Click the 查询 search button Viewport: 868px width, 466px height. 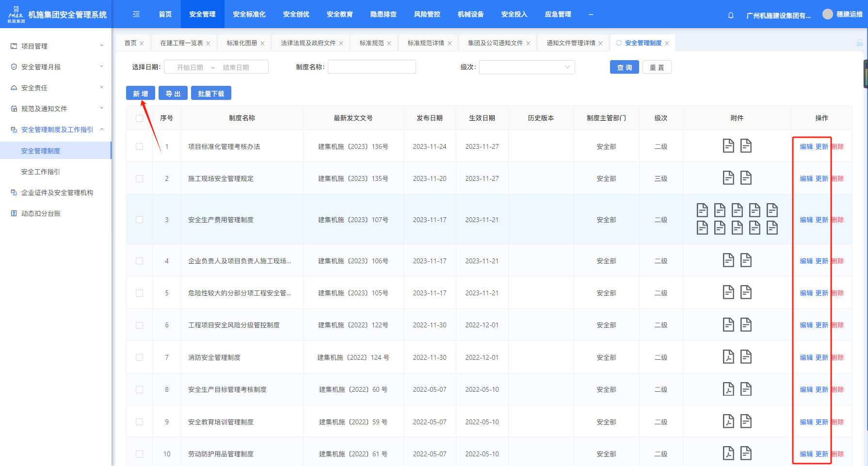(624, 67)
